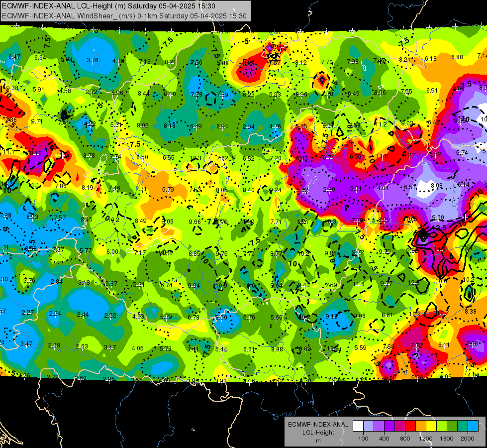Click the legend label 'ECMWF-INDEX-ANAL'

coord(318,425)
